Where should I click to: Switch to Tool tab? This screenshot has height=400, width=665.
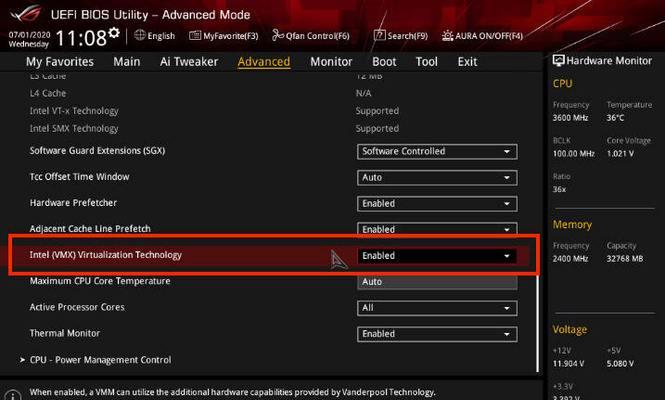(x=426, y=62)
